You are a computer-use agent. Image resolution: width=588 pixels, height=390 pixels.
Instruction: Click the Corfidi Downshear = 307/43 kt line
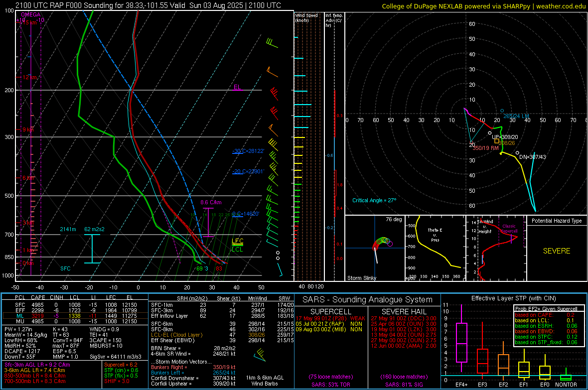(x=193, y=378)
